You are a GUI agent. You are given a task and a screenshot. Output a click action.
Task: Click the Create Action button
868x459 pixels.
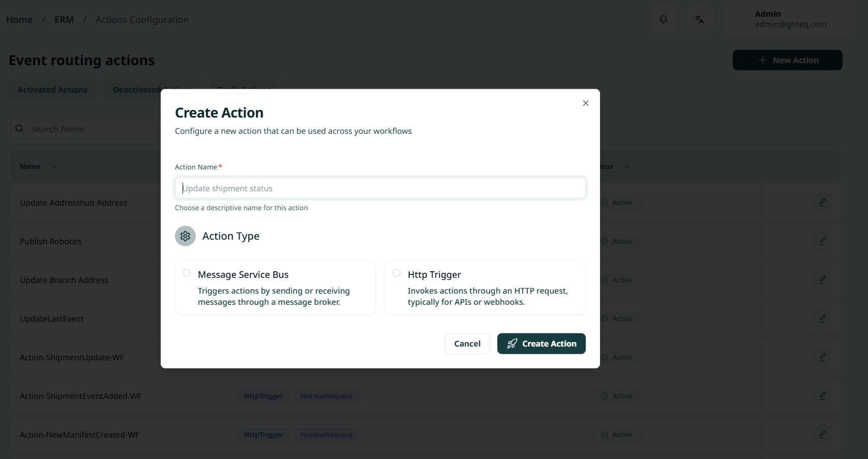542,343
